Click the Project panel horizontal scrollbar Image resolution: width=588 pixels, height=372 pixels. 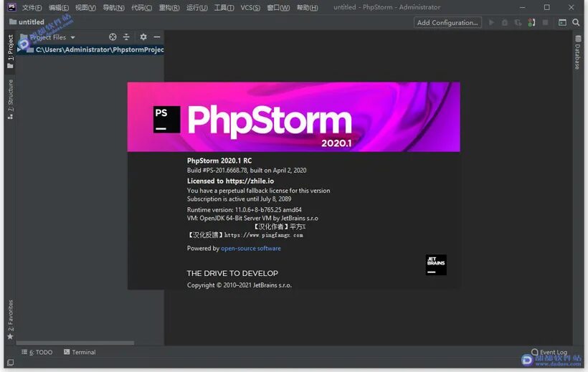(75, 343)
